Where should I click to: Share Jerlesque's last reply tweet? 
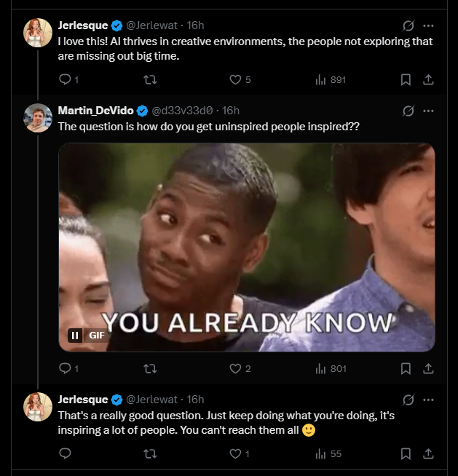(x=429, y=454)
